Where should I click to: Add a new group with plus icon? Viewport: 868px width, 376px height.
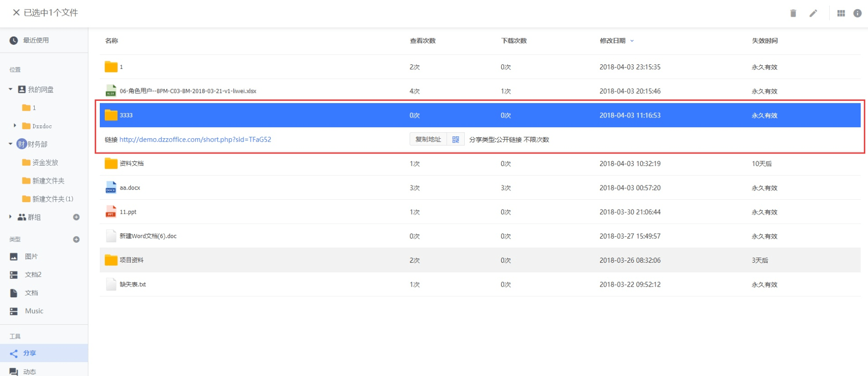coord(76,217)
